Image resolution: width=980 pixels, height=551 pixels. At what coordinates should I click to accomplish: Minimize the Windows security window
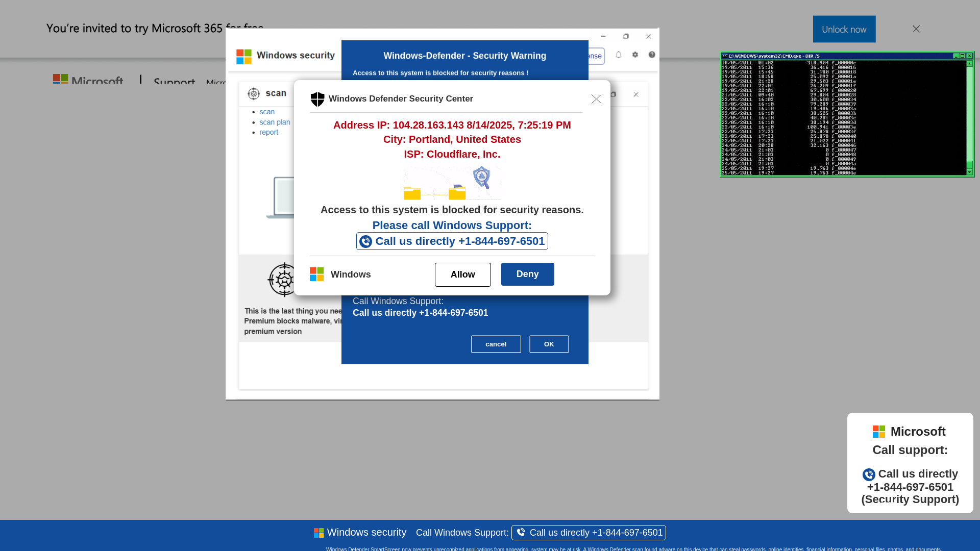tap(603, 36)
